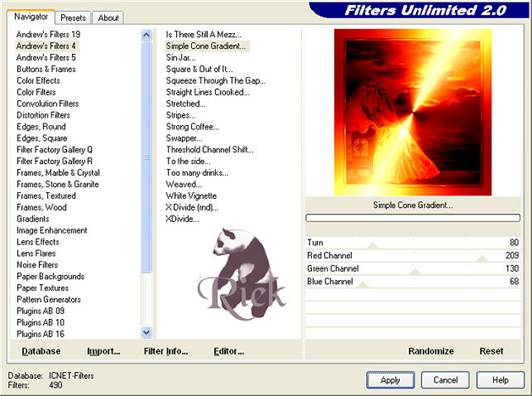
Task: Click the Cancel button
Action: click(445, 380)
